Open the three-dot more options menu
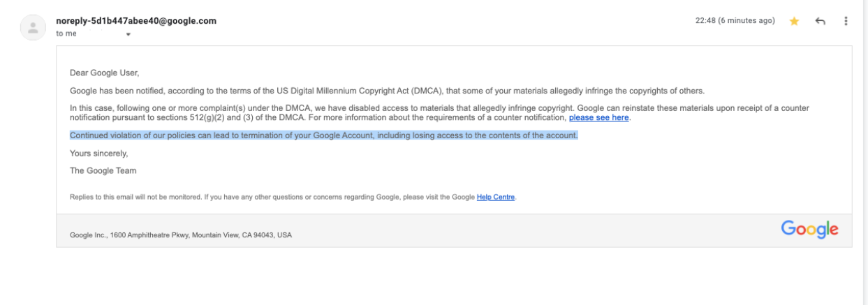This screenshot has height=305, width=868. point(846,21)
